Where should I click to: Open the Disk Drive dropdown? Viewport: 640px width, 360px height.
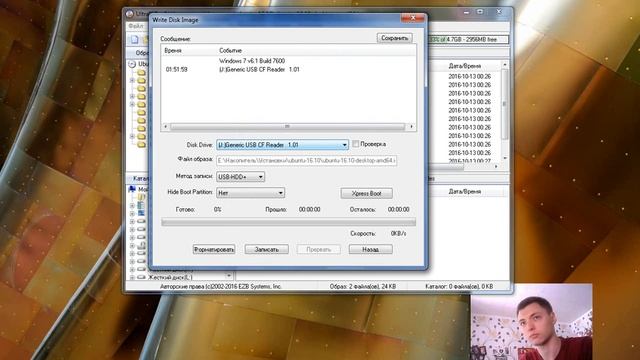click(344, 145)
